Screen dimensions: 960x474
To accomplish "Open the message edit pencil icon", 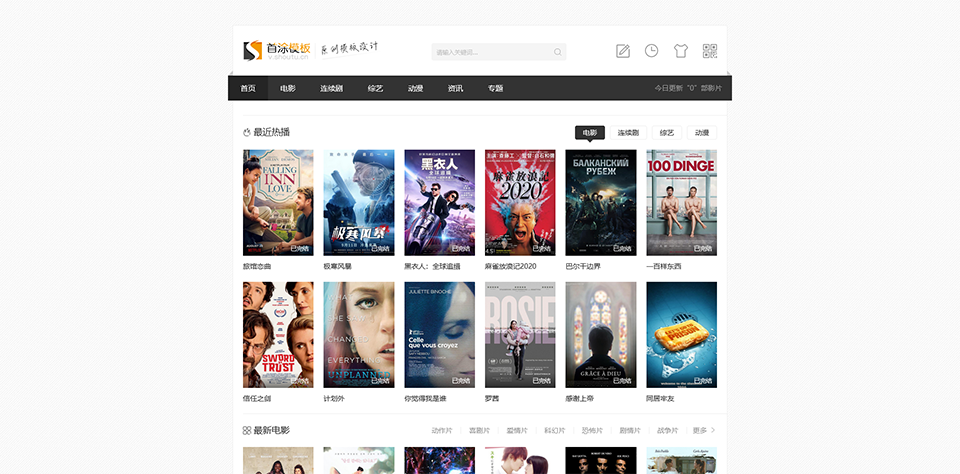I will tap(623, 51).
